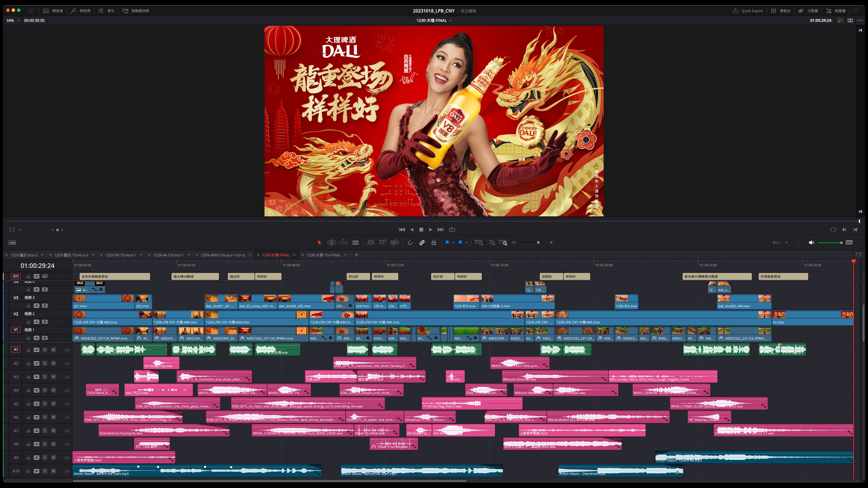Image resolution: width=868 pixels, height=488 pixels.
Task: Toggle the loop playback icon
Action: (452, 230)
